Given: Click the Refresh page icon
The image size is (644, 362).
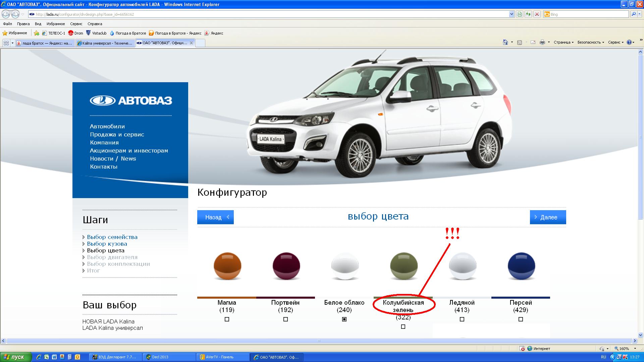Looking at the screenshot, I should pyautogui.click(x=528, y=14).
